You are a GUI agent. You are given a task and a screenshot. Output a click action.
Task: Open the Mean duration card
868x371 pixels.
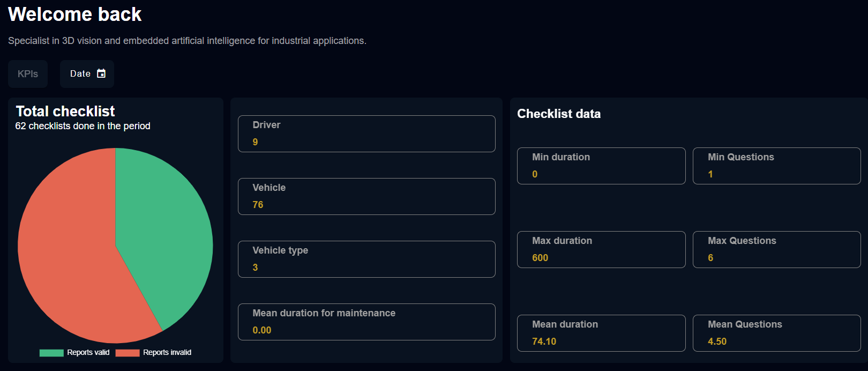(x=601, y=333)
